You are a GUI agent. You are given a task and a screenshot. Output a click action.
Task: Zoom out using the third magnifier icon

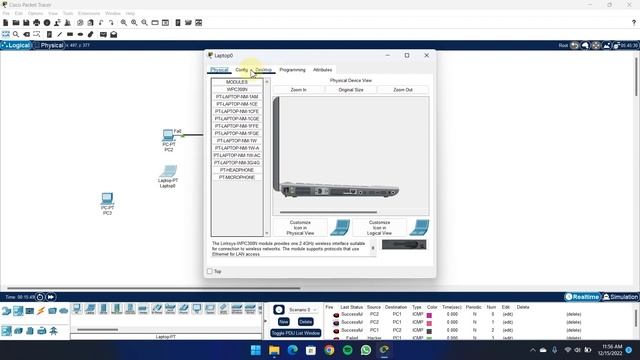click(x=144, y=23)
